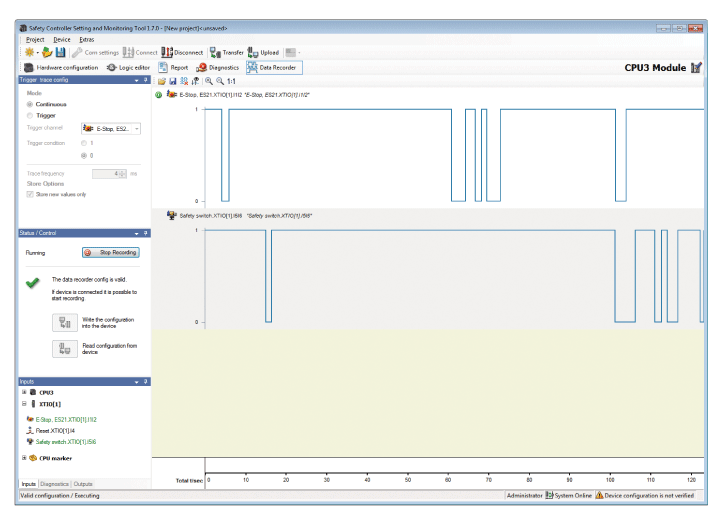Select the Trigger mode radio button
The height and width of the screenshot is (520, 720).
(32, 115)
